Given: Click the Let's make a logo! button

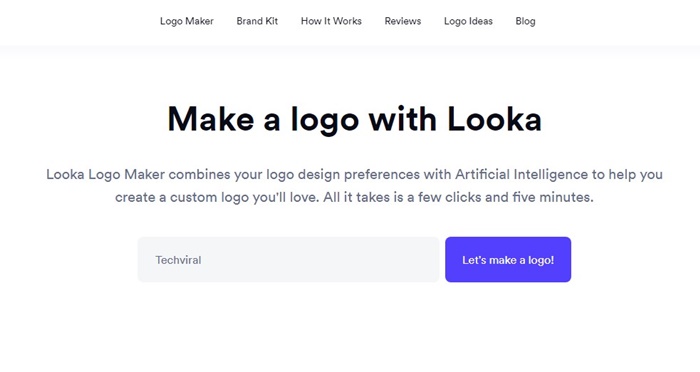Looking at the screenshot, I should click(508, 259).
